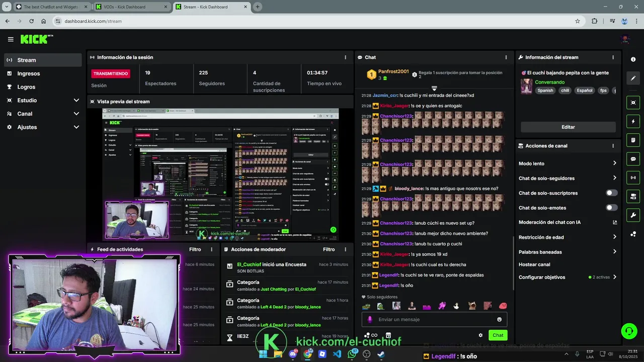Click the points bubbles icon below message box
Image resolution: width=644 pixels, height=362 pixels.
coord(367,335)
